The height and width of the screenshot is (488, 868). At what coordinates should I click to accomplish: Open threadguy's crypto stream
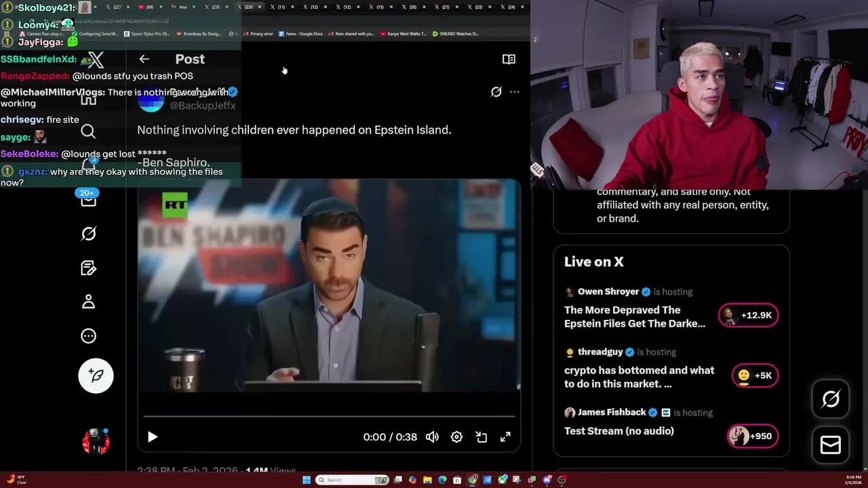(639, 377)
